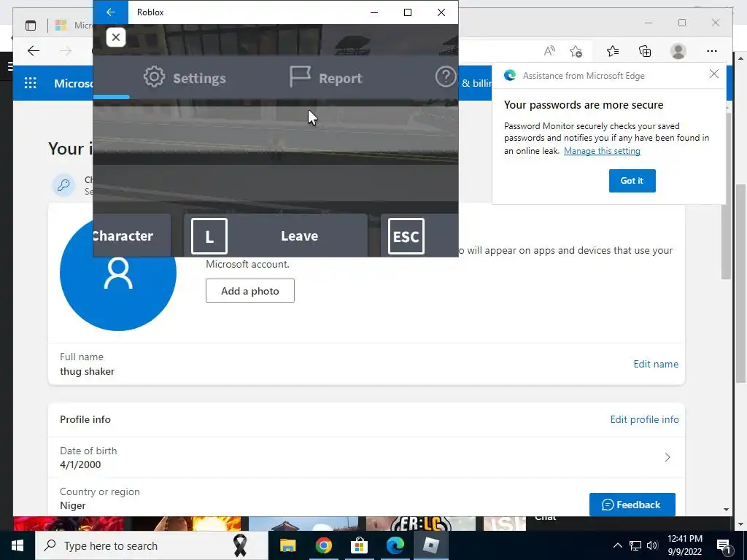Launch Google Chrome from the taskbar
The image size is (747, 560).
[x=323, y=545]
